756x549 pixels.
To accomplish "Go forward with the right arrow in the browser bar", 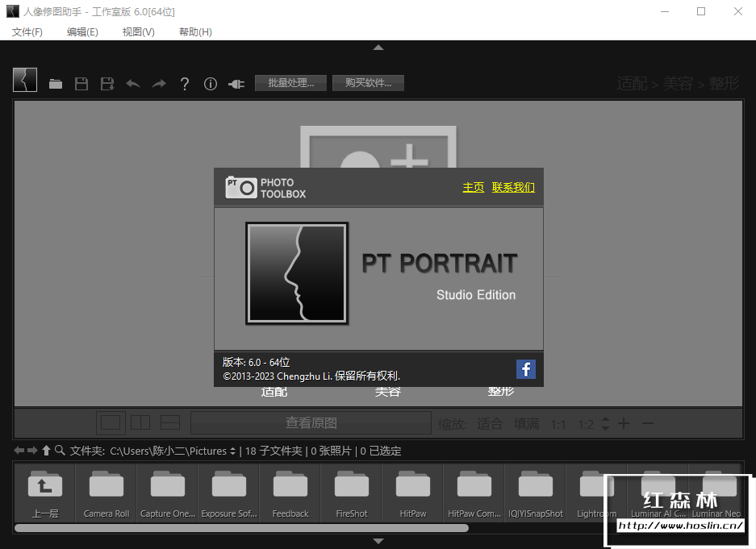I will click(32, 451).
